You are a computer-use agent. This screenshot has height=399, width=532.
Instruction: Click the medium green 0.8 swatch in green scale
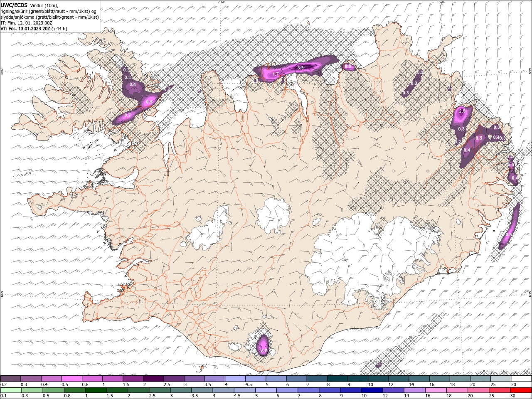pyautogui.click(x=74, y=390)
